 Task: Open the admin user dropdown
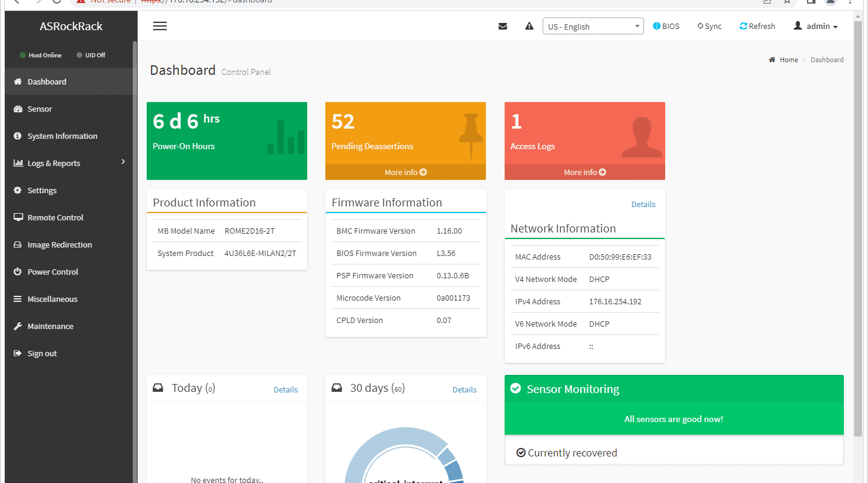(815, 26)
